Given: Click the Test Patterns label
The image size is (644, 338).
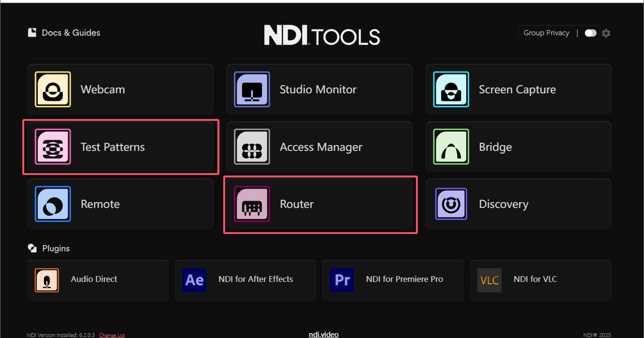Looking at the screenshot, I should [113, 147].
